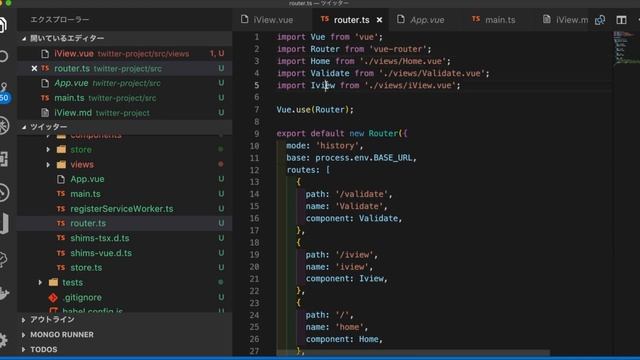
Task: Click the エクスプローラー panel title
Action: coord(60,20)
